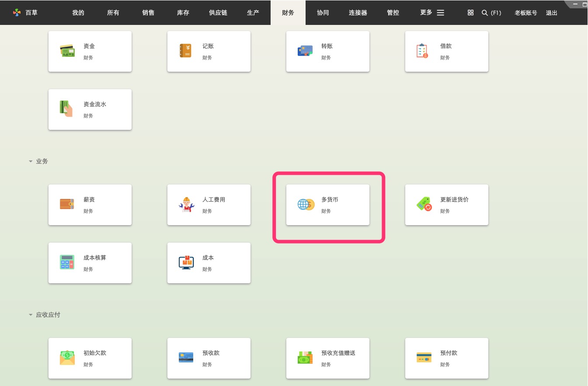Viewport: 588px width, 386px height.
Task: Open the 转账 transfer card icon
Action: tap(305, 51)
